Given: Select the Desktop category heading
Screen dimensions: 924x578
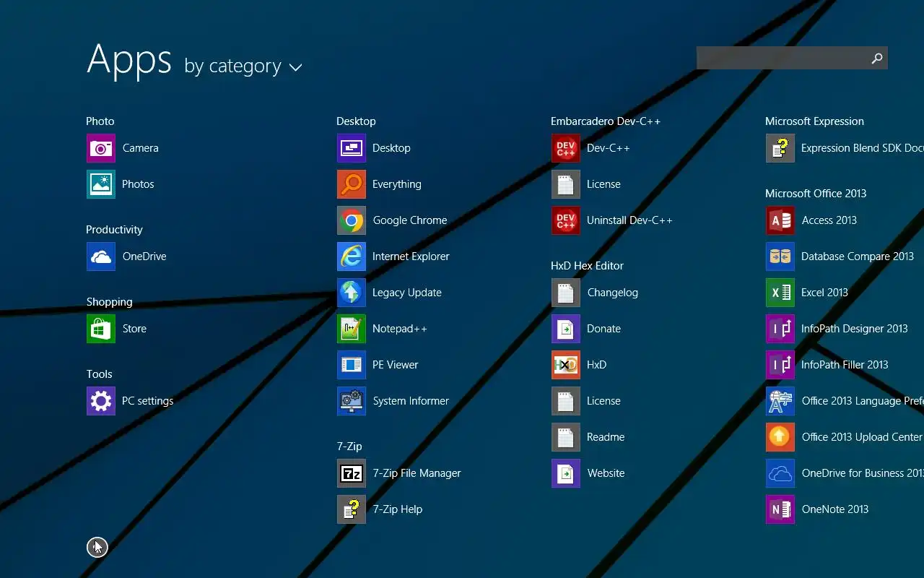Looking at the screenshot, I should [x=356, y=121].
